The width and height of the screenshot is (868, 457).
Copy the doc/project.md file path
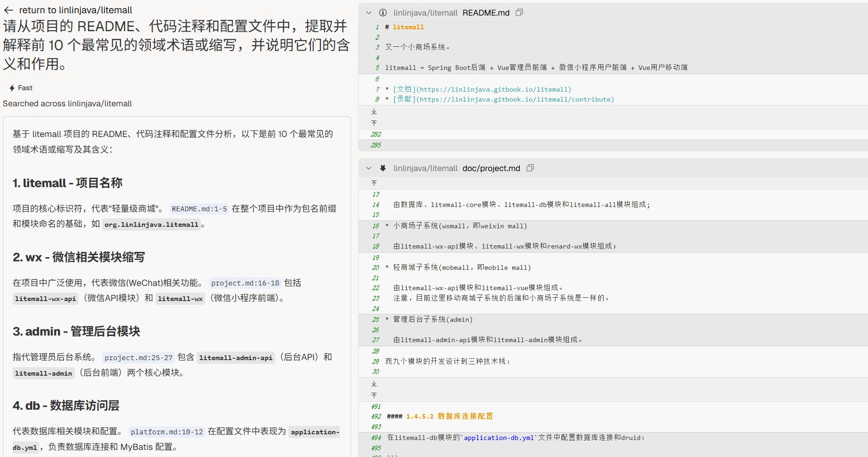pos(530,168)
